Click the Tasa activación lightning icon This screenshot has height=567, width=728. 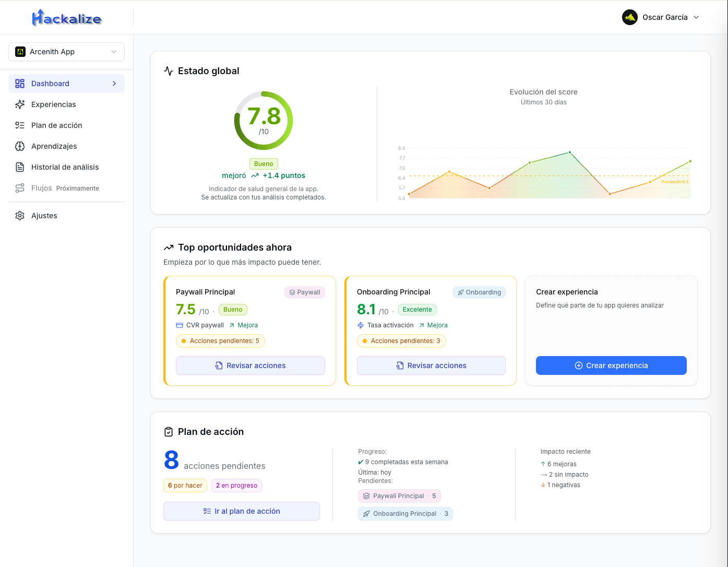361,325
